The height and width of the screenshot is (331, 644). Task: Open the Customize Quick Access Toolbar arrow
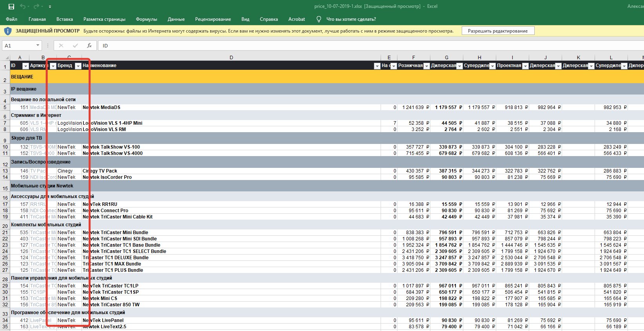click(50, 7)
